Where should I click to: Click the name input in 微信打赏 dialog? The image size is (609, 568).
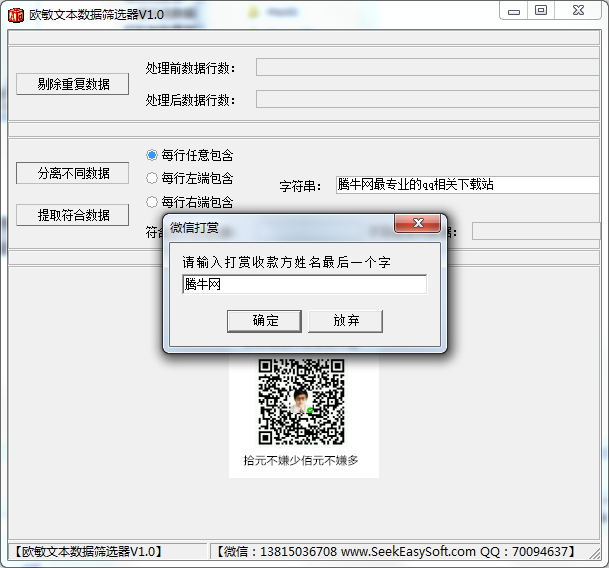click(304, 284)
